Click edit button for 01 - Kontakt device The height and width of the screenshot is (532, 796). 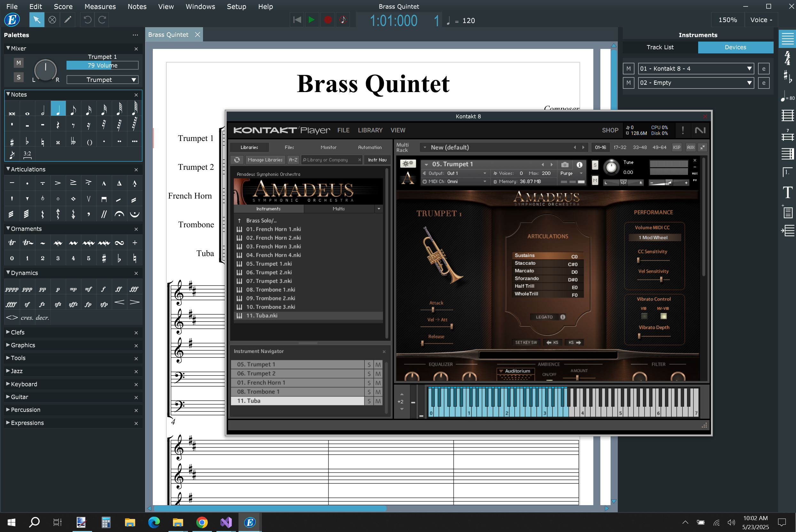(x=763, y=68)
